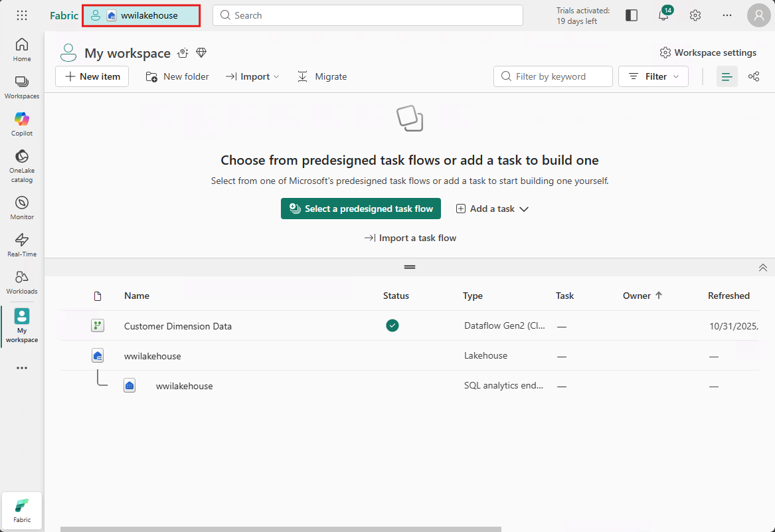Toggle the layout panel icon in header
Image resolution: width=775 pixels, height=532 pixels.
coord(632,15)
